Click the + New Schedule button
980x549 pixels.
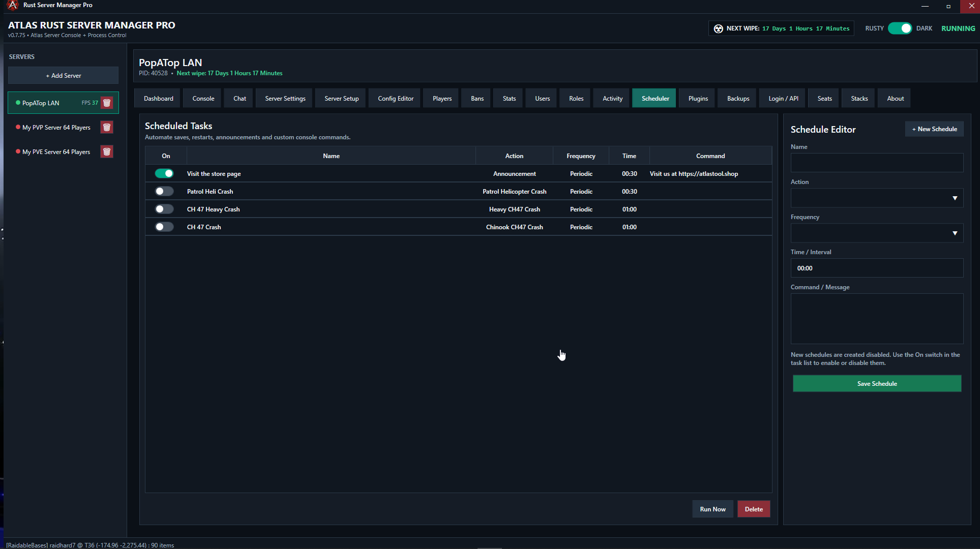(x=934, y=129)
